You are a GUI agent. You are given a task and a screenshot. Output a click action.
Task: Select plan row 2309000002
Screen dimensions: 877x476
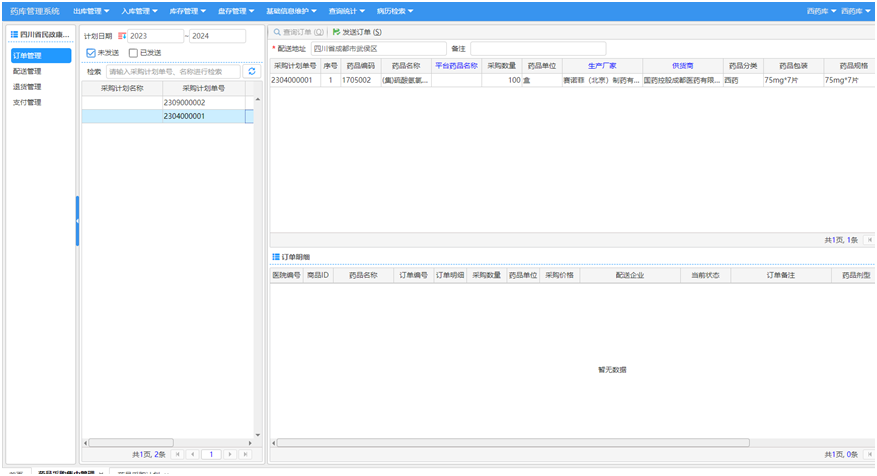[x=168, y=103]
